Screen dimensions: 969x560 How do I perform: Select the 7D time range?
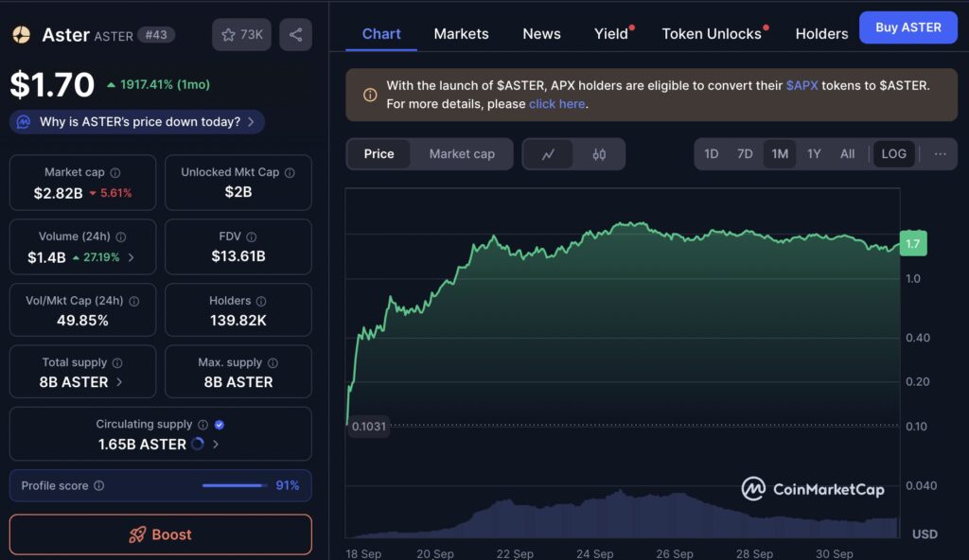point(745,154)
